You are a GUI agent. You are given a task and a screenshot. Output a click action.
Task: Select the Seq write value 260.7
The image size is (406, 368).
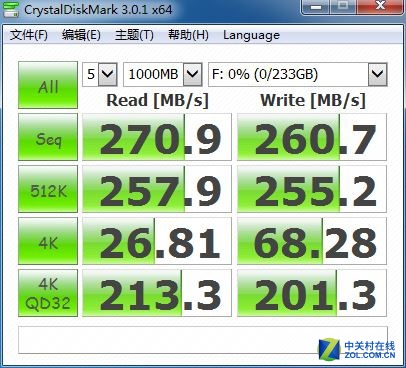[x=312, y=137]
